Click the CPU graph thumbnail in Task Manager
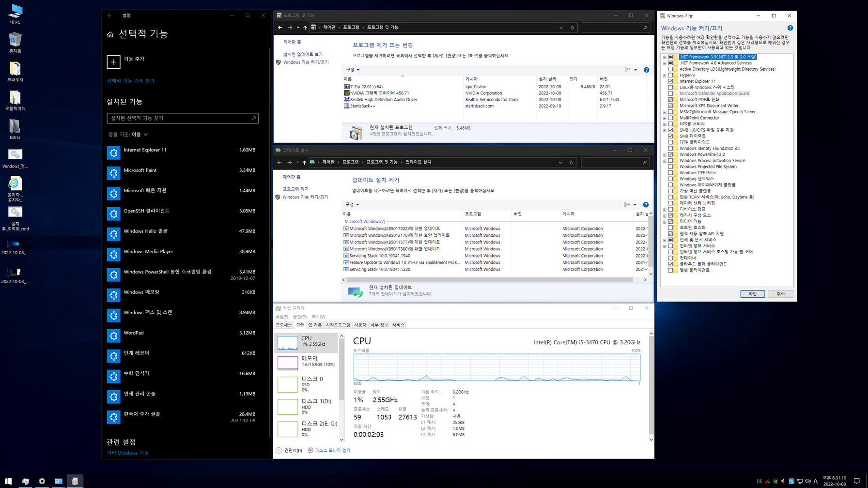868x488 pixels. click(288, 343)
